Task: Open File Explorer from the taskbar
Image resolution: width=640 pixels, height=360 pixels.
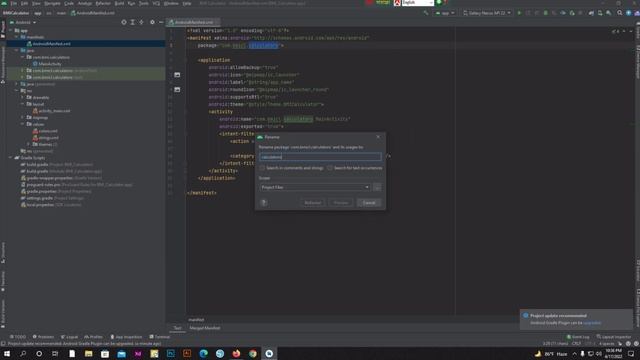Action: coord(88,353)
